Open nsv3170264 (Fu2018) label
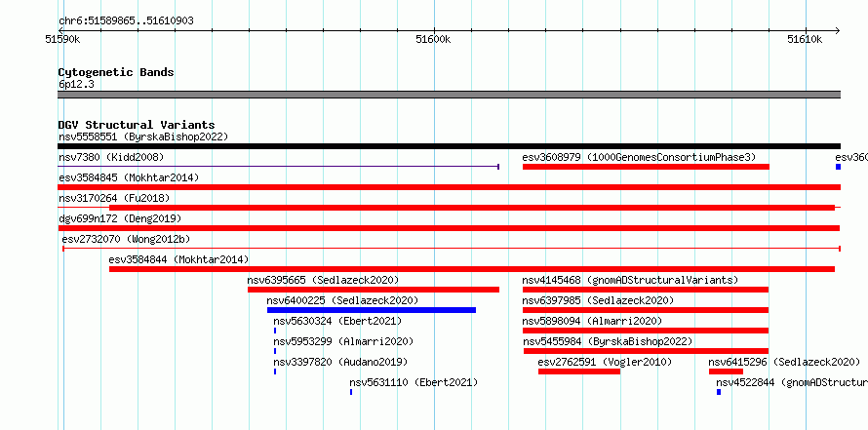The image size is (868, 430). point(114,198)
